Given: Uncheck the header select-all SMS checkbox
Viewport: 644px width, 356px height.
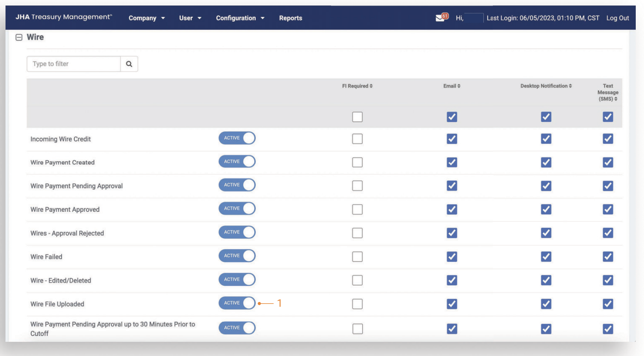Looking at the screenshot, I should click(x=608, y=117).
